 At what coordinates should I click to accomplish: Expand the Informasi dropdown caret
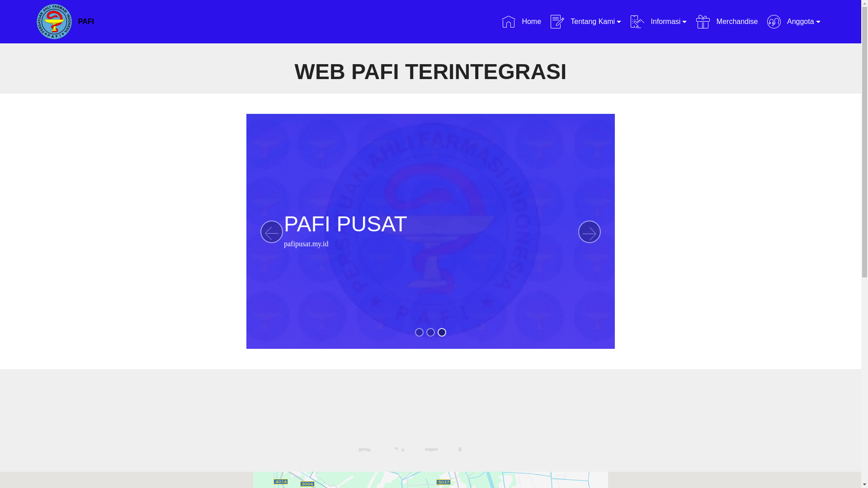tap(684, 22)
